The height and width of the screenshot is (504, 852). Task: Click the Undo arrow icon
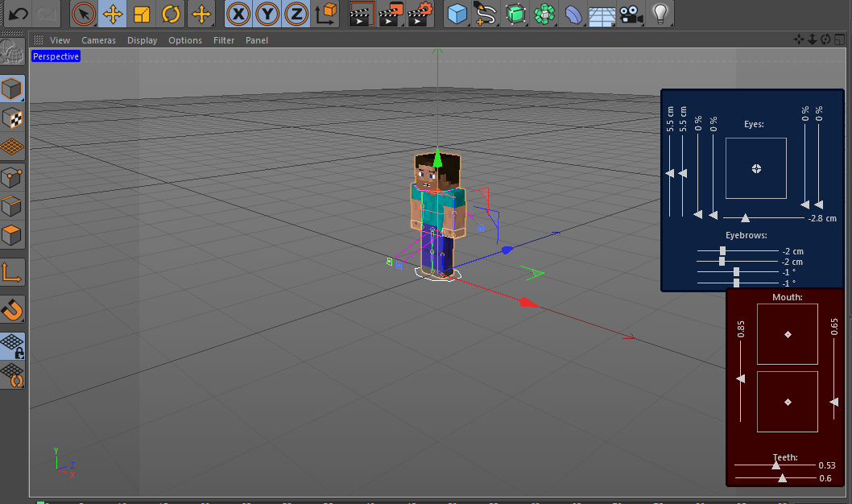(18, 14)
